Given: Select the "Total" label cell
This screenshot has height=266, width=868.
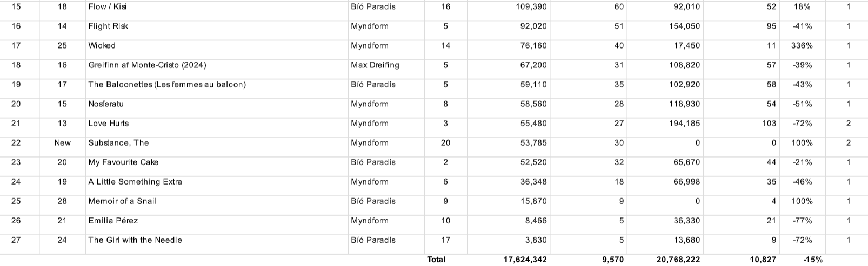Looking at the screenshot, I should [x=436, y=260].
